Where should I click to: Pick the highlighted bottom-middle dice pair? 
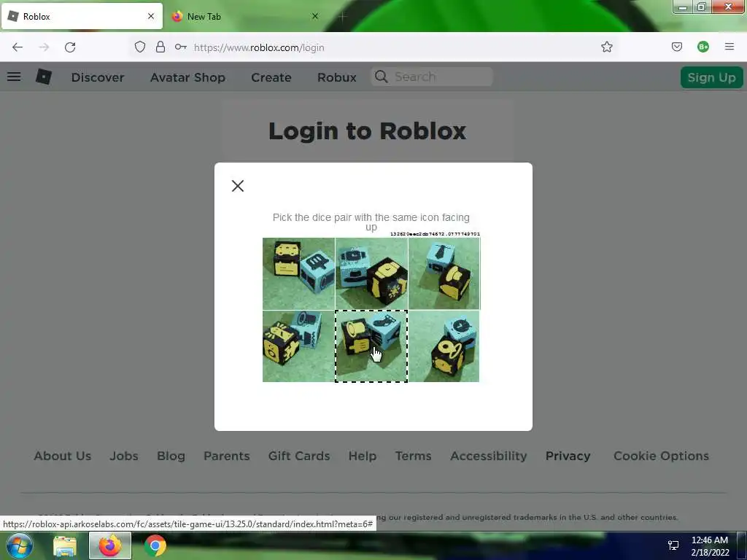point(371,346)
